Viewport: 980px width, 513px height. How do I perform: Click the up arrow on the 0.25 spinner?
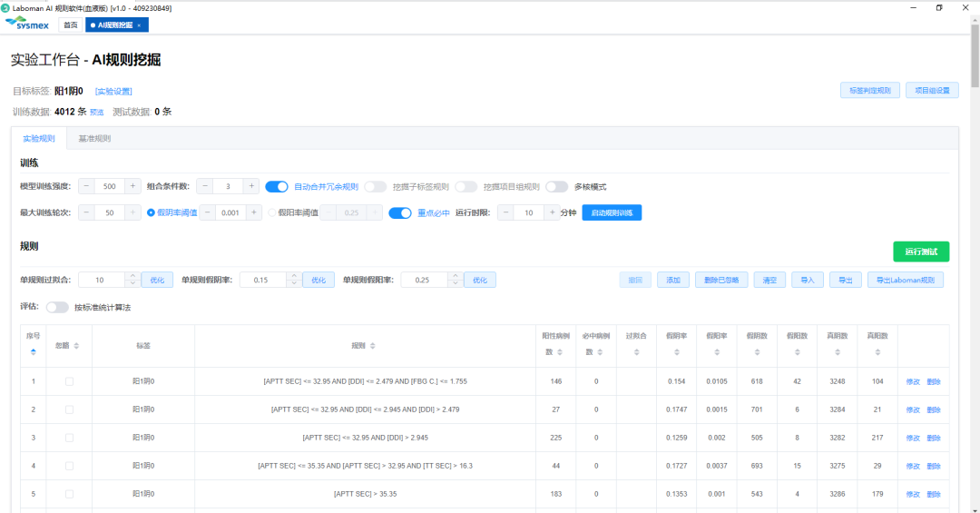point(455,276)
